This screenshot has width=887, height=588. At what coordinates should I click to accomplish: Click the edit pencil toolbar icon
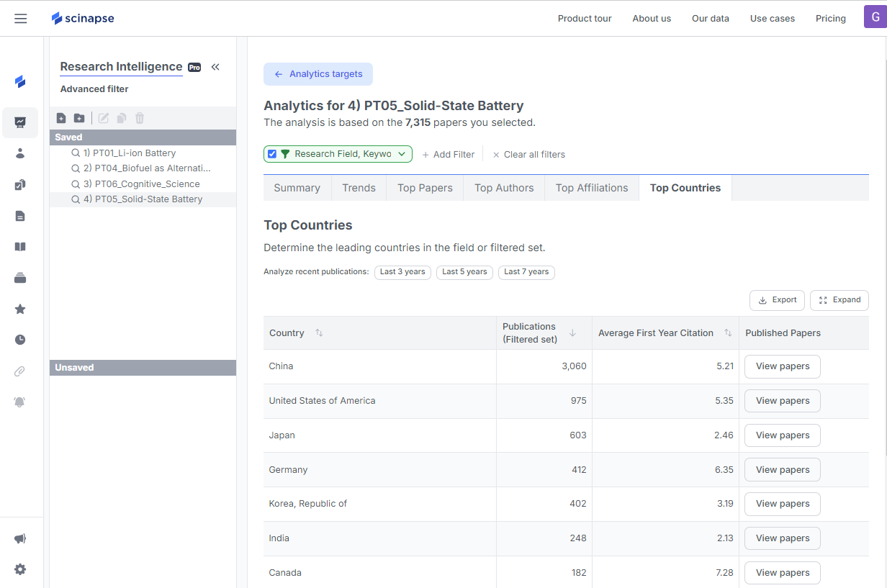coord(104,118)
